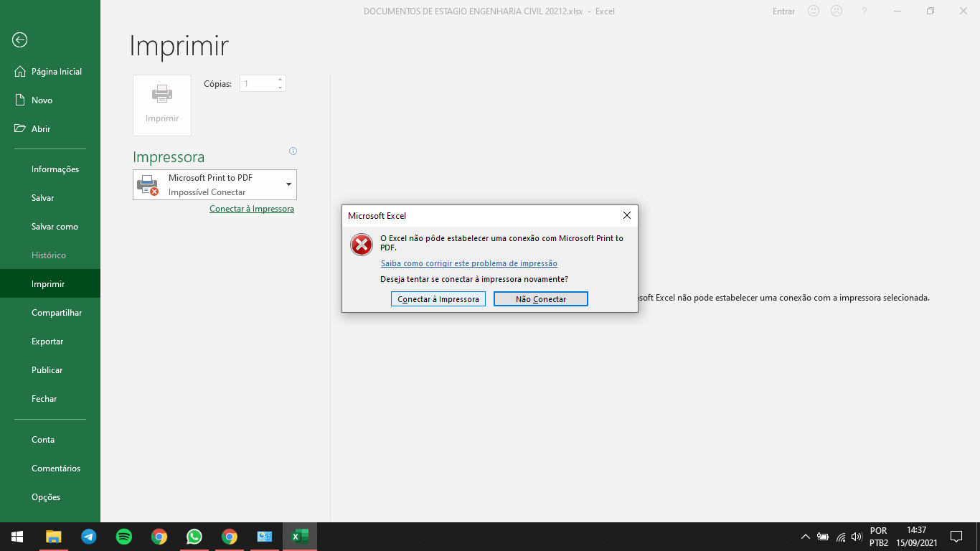Open the Windows Start menu
The width and height of the screenshot is (980, 551).
[x=17, y=537]
